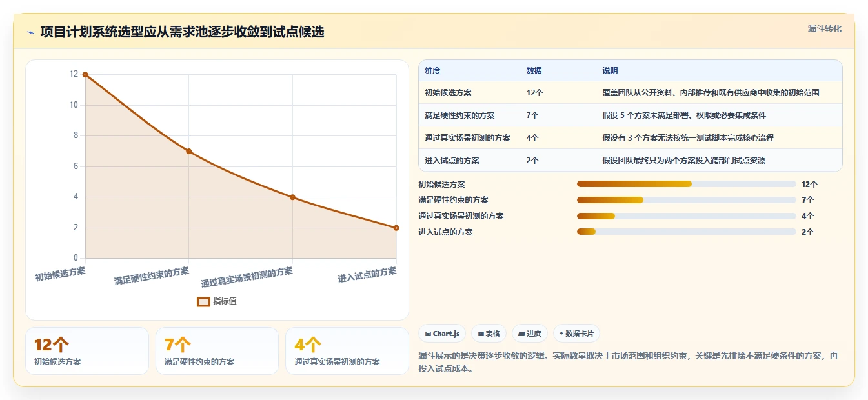
Task: Click the 表格 tag
Action: [x=489, y=334]
